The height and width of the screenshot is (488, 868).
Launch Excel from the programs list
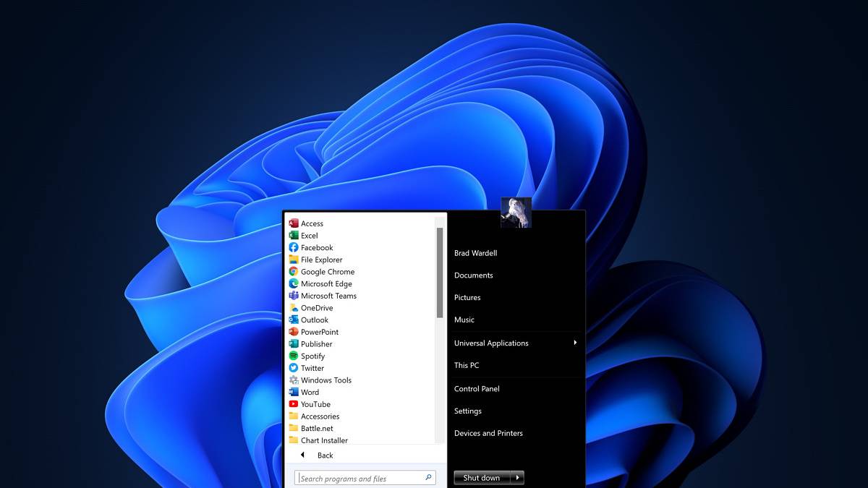click(x=294, y=236)
